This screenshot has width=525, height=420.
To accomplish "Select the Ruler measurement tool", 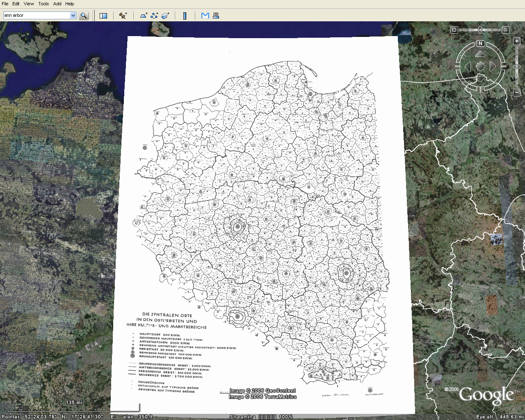I will pos(185,16).
